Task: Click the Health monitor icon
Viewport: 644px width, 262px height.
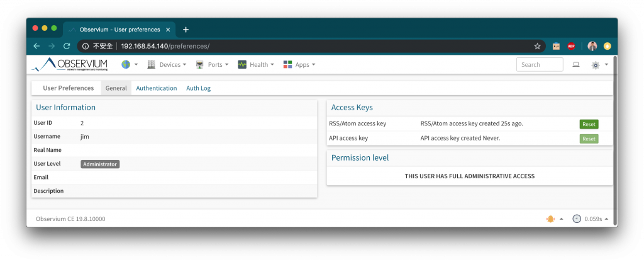Action: click(x=242, y=65)
